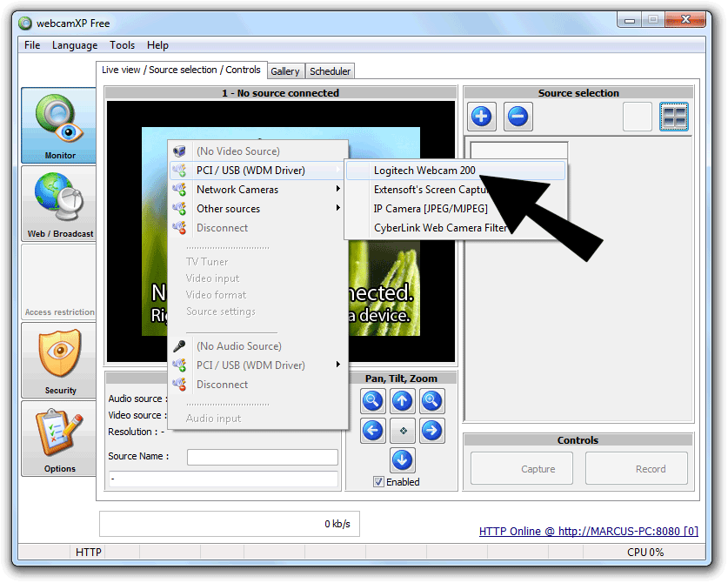
Task: Pan camera right with the right arrow
Action: (432, 431)
